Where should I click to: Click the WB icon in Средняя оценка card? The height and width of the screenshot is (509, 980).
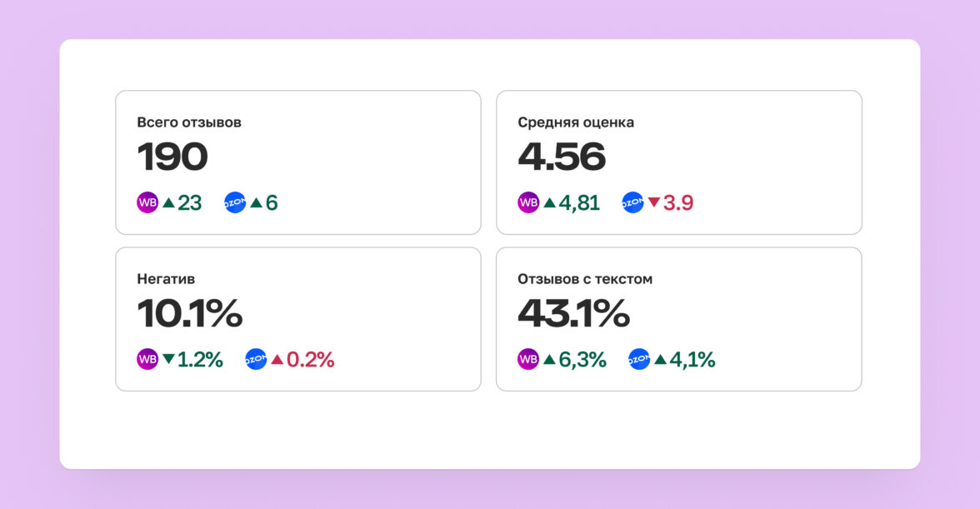528,202
